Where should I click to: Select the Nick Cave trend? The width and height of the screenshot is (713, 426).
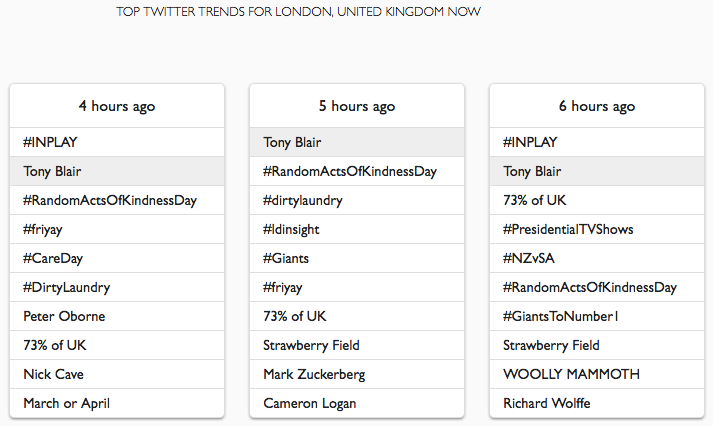tap(54, 374)
